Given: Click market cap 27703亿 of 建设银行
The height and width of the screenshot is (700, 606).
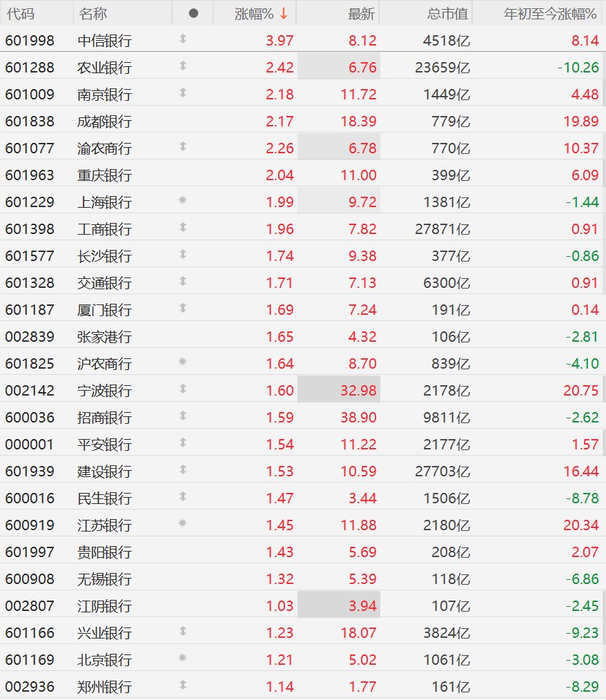Looking at the screenshot, I should pos(442,471).
